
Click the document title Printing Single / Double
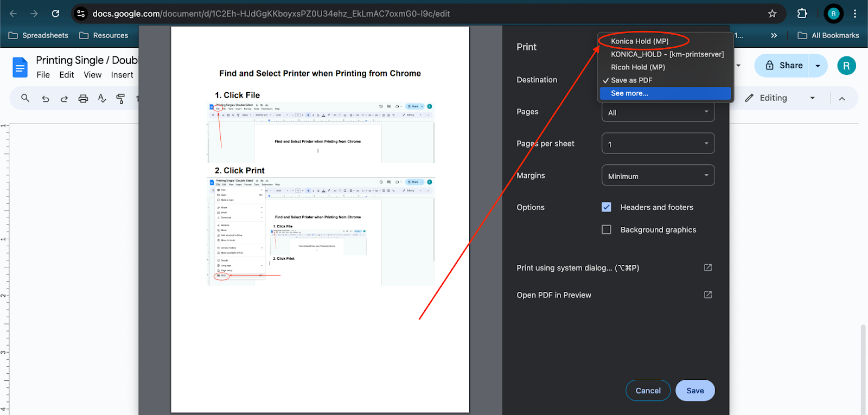87,60
